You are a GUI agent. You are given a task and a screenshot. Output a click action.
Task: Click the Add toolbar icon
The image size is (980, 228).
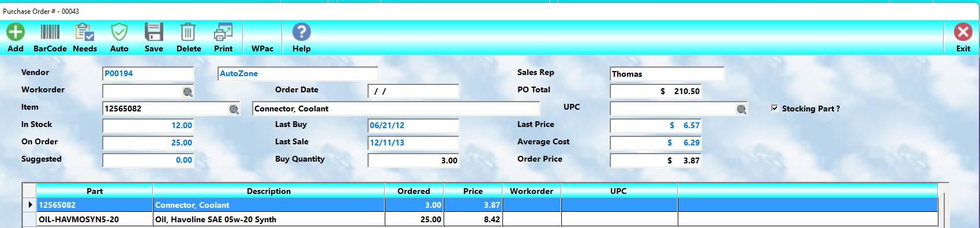tap(16, 32)
